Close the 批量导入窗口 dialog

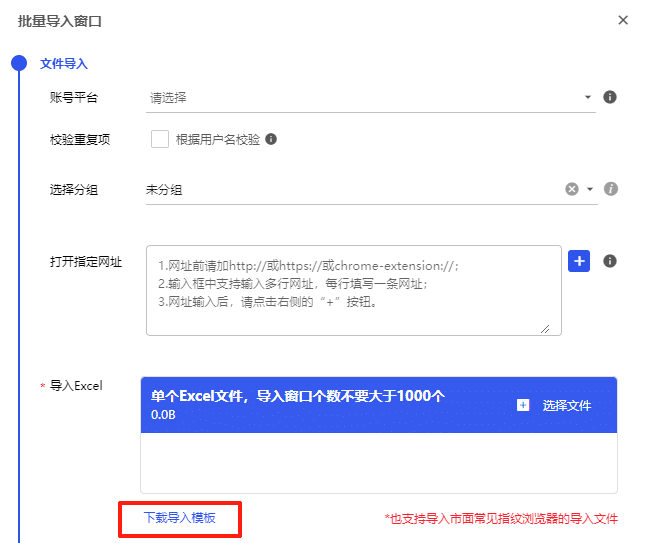pos(623,20)
